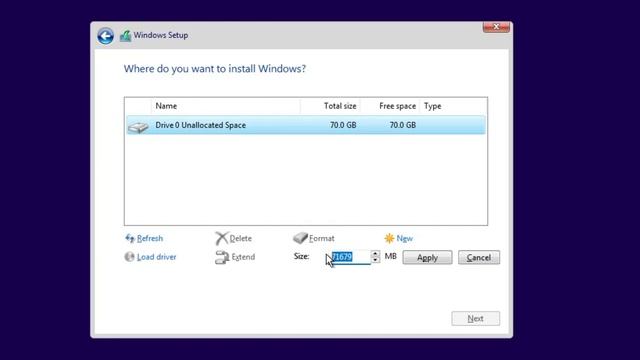Image resolution: width=640 pixels, height=360 pixels.
Task: Decrease size with the down spinner arrow
Action: (376, 260)
